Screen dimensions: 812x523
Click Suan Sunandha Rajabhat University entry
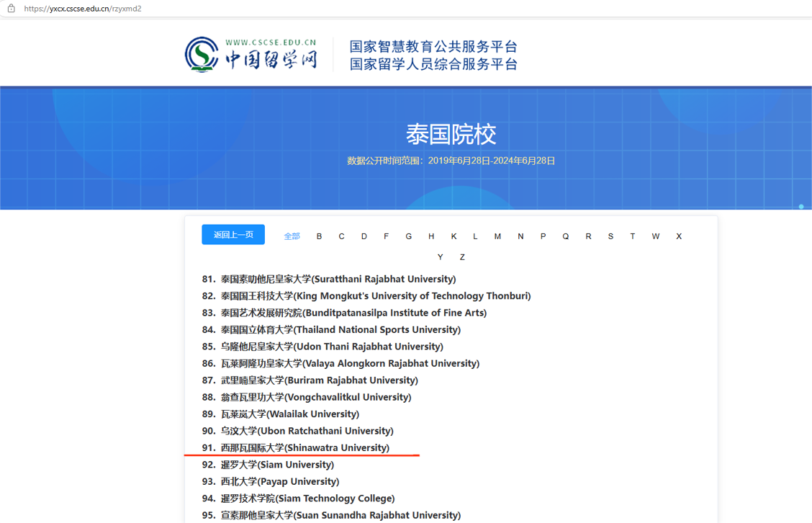click(x=331, y=515)
